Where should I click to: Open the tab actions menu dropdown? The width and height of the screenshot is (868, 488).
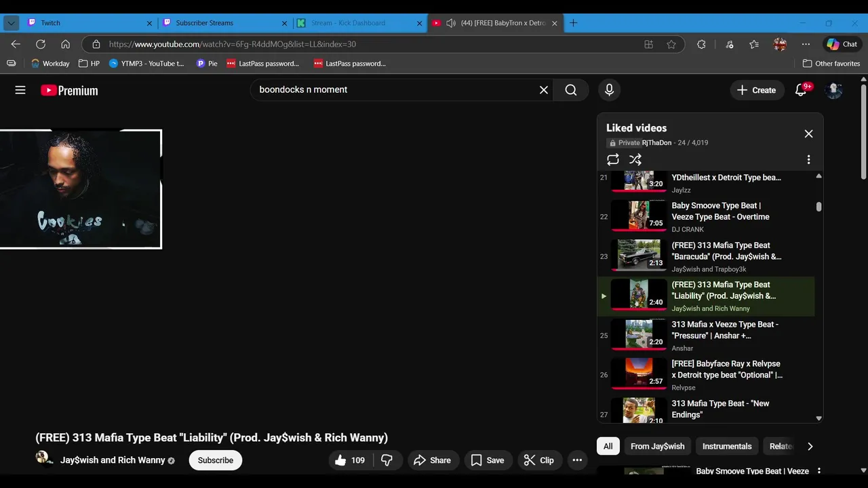pyautogui.click(x=11, y=22)
